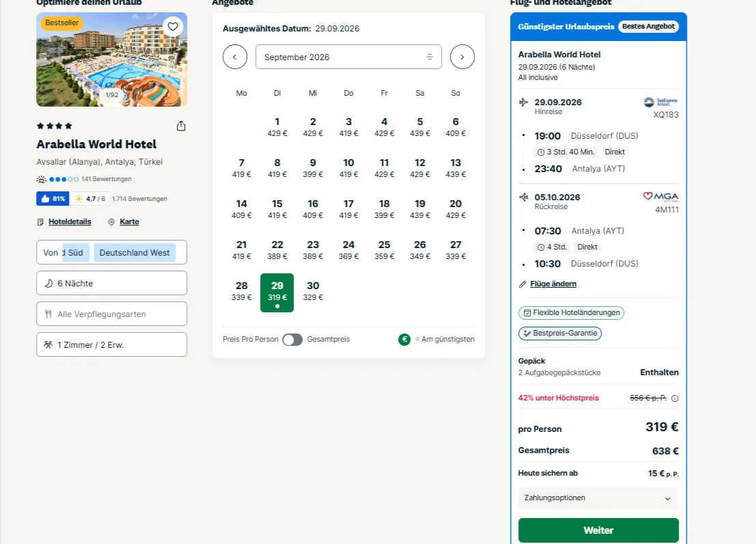Click the flight number XQ183

pyautogui.click(x=666, y=115)
